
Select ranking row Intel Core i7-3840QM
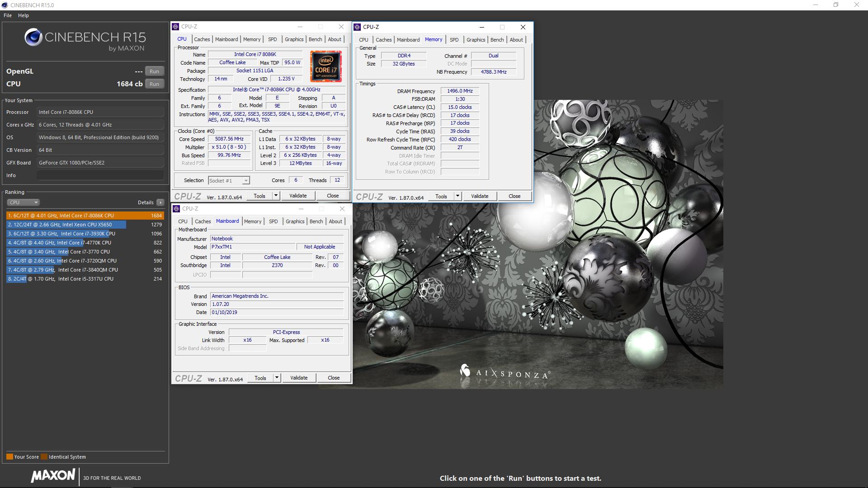[x=85, y=270]
